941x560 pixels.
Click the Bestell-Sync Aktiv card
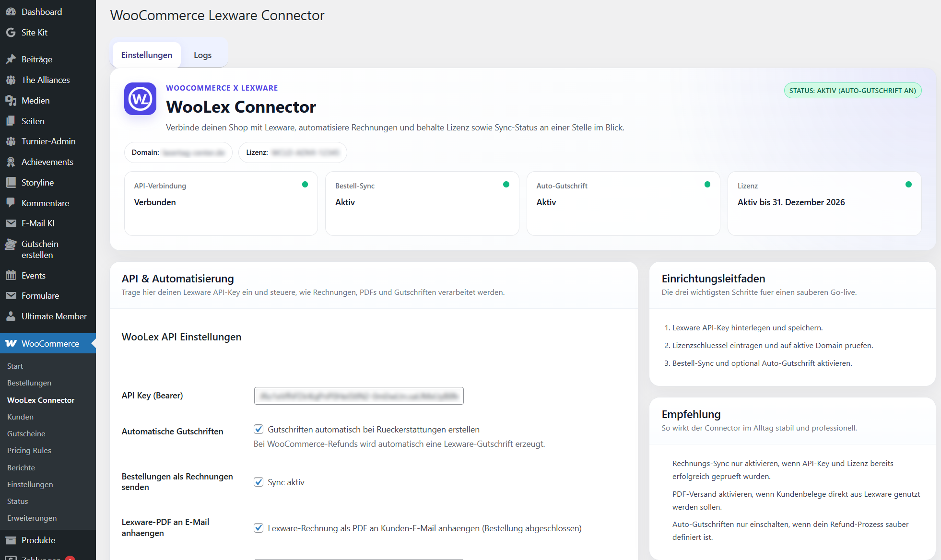[x=422, y=203]
